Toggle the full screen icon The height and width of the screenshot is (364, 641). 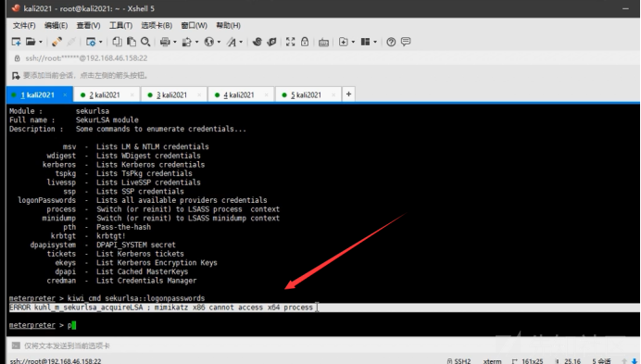point(290,42)
